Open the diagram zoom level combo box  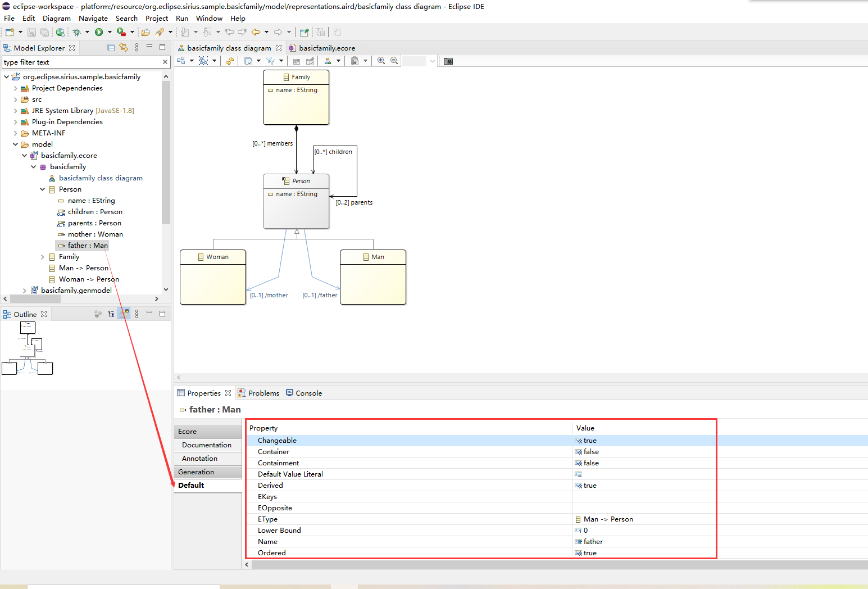click(x=420, y=61)
